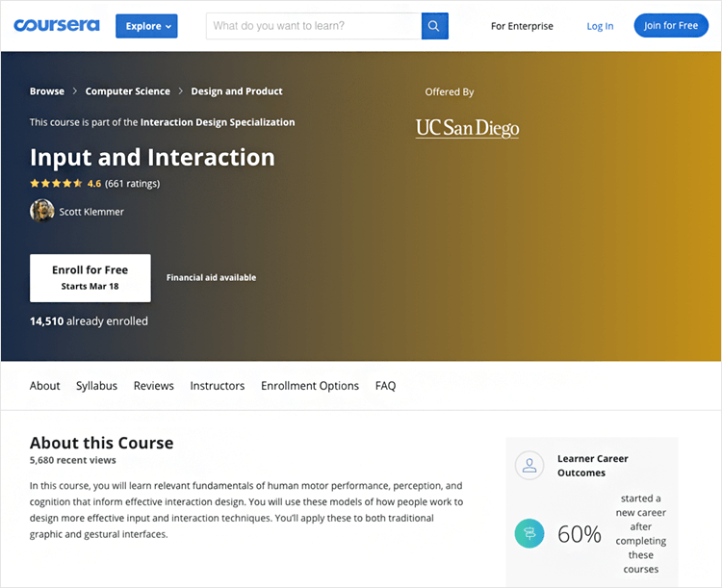Click the Join for Free button

click(670, 25)
